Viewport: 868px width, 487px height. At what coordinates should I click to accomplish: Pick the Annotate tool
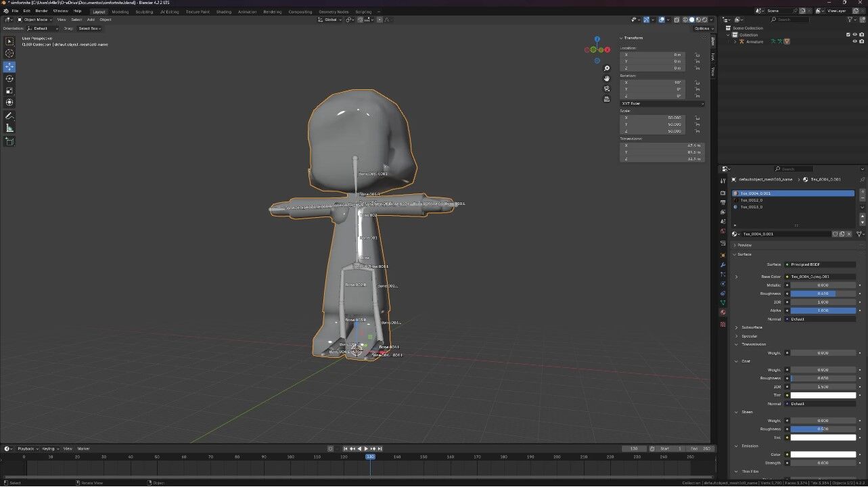click(9, 116)
